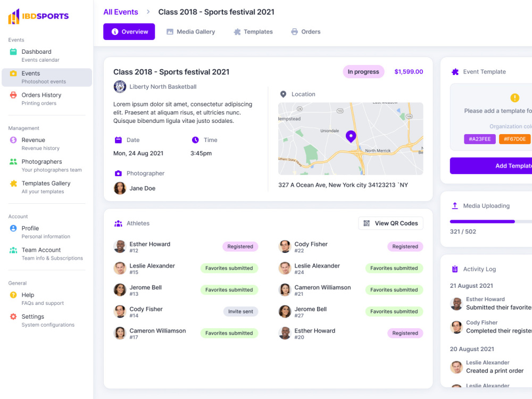Switch to the Templates tab

click(253, 31)
